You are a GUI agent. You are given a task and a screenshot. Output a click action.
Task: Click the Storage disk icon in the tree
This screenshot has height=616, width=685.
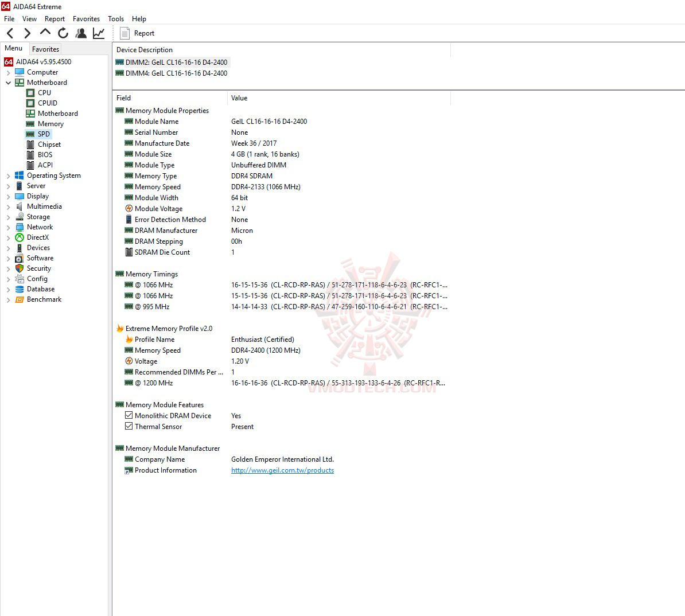coord(20,217)
